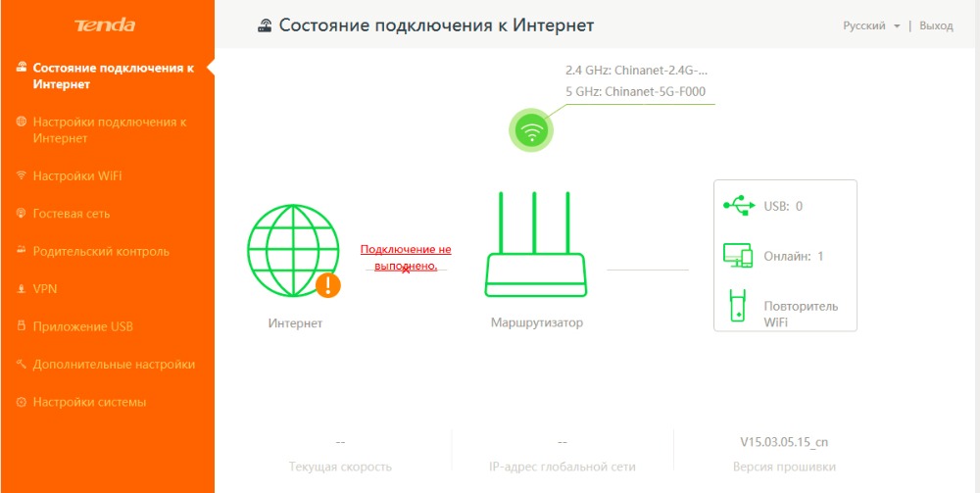The width and height of the screenshot is (980, 493).
Task: Click the Tenda logo
Action: coord(105,25)
